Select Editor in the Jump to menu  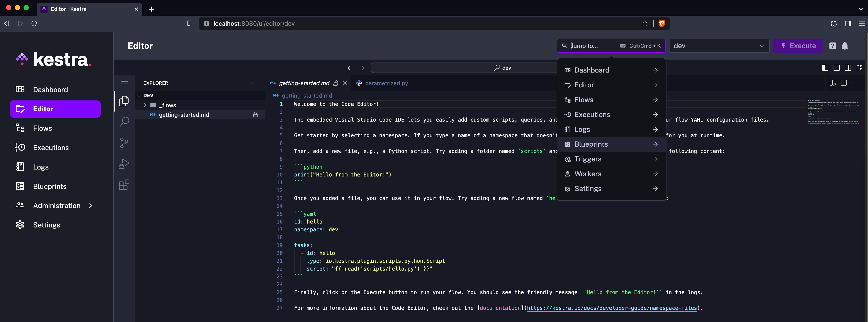point(611,85)
